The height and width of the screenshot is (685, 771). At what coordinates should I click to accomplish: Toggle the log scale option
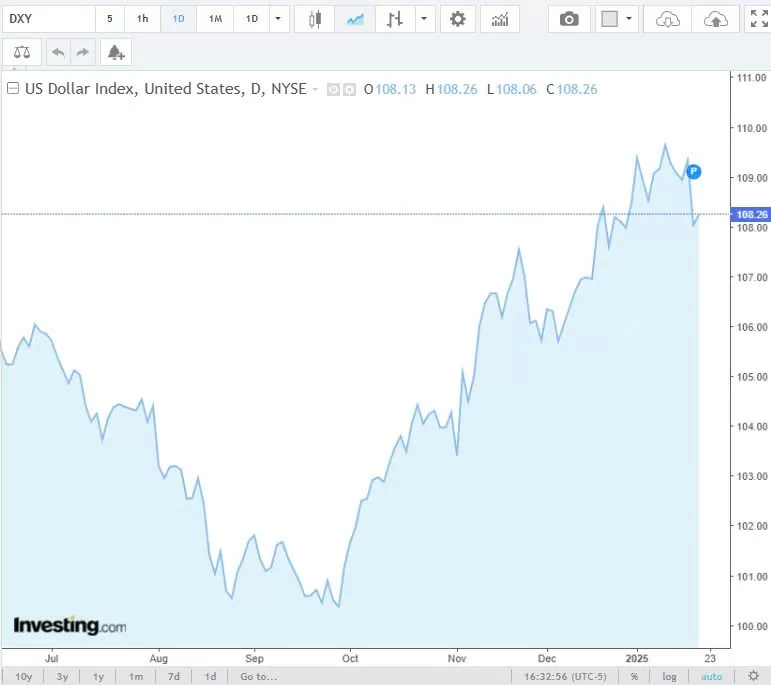(x=669, y=677)
